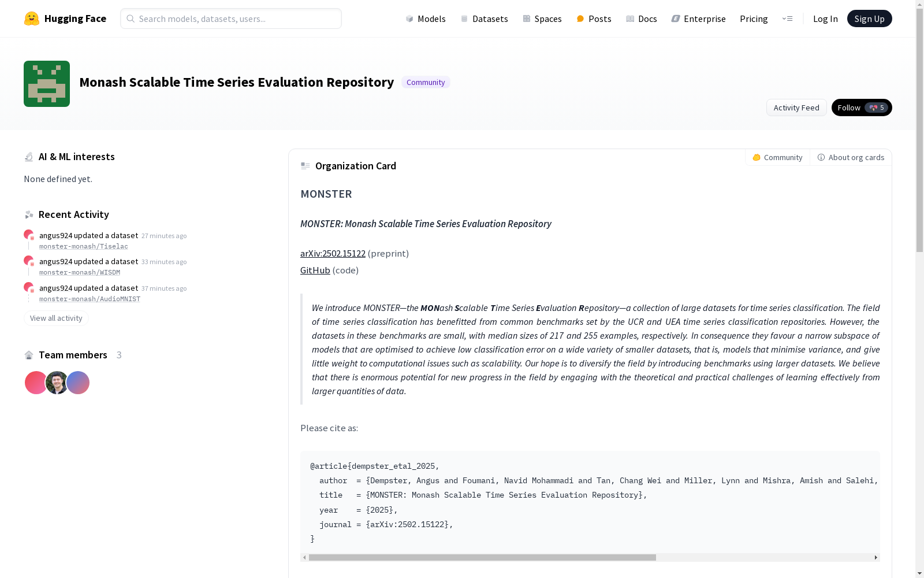
Task: Click the 'Please cite as:' text
Action: click(329, 428)
